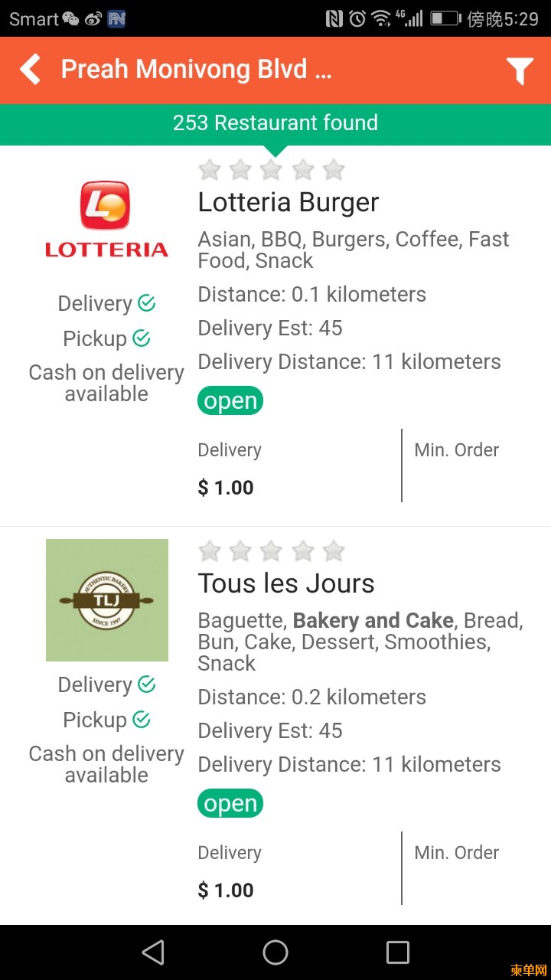
Task: Open the restaurant filter funnel icon
Action: 520,70
